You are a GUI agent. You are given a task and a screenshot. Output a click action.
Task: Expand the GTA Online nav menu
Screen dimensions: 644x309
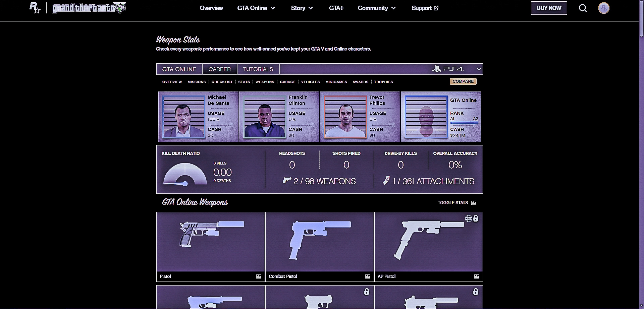(256, 8)
